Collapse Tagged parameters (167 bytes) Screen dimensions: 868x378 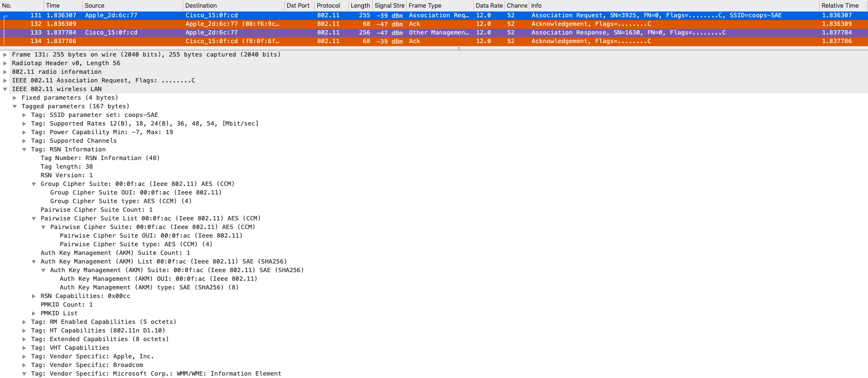15,106
